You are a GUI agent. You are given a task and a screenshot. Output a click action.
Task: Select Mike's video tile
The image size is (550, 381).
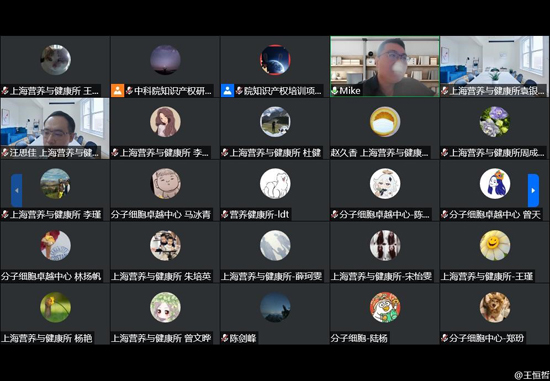pyautogui.click(x=385, y=66)
